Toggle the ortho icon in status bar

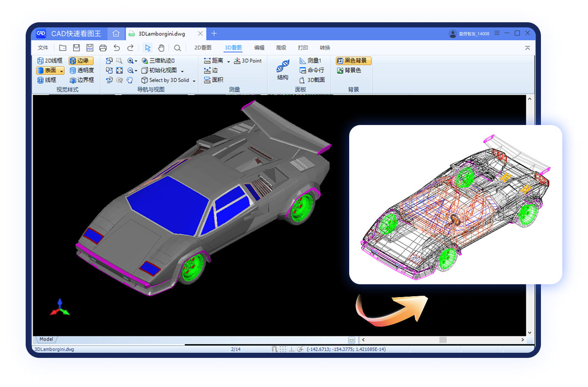[x=291, y=349]
